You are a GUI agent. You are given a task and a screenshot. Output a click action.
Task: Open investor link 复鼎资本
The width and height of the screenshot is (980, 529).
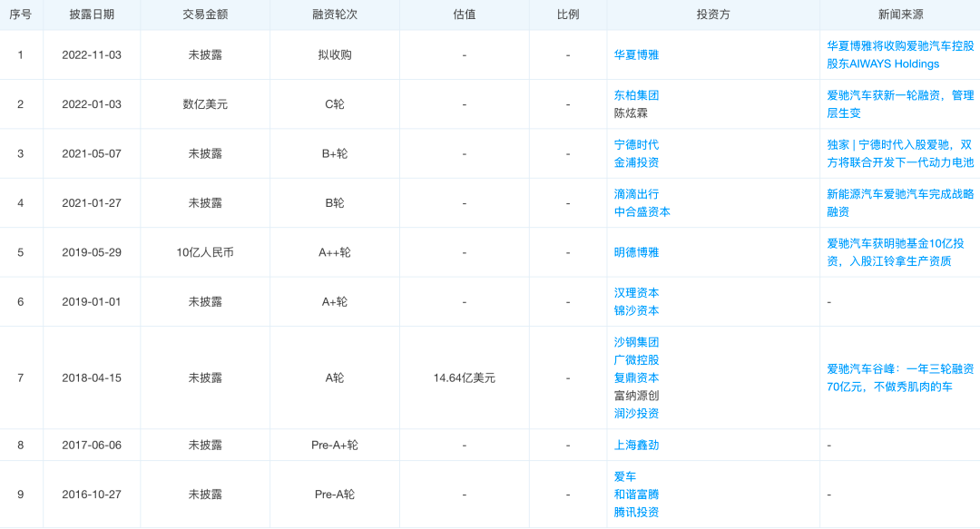636,378
